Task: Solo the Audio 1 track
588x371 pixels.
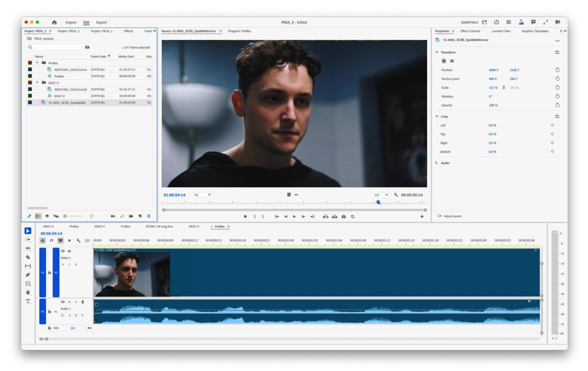Action: tap(76, 302)
